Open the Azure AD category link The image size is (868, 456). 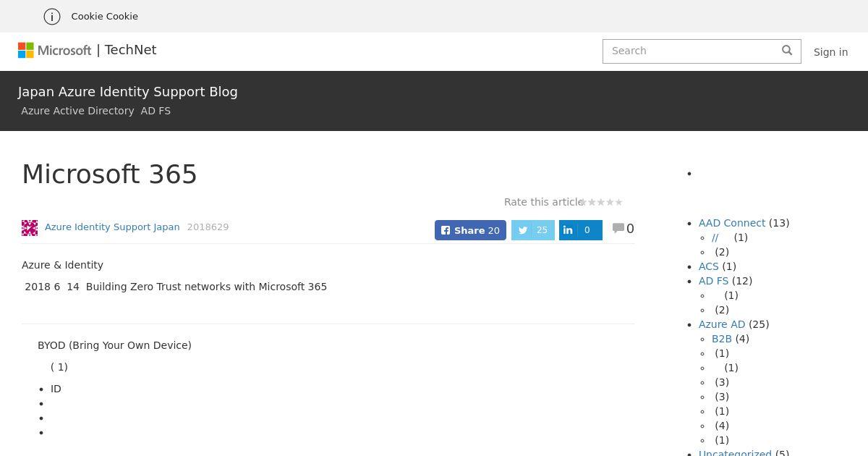click(x=722, y=324)
